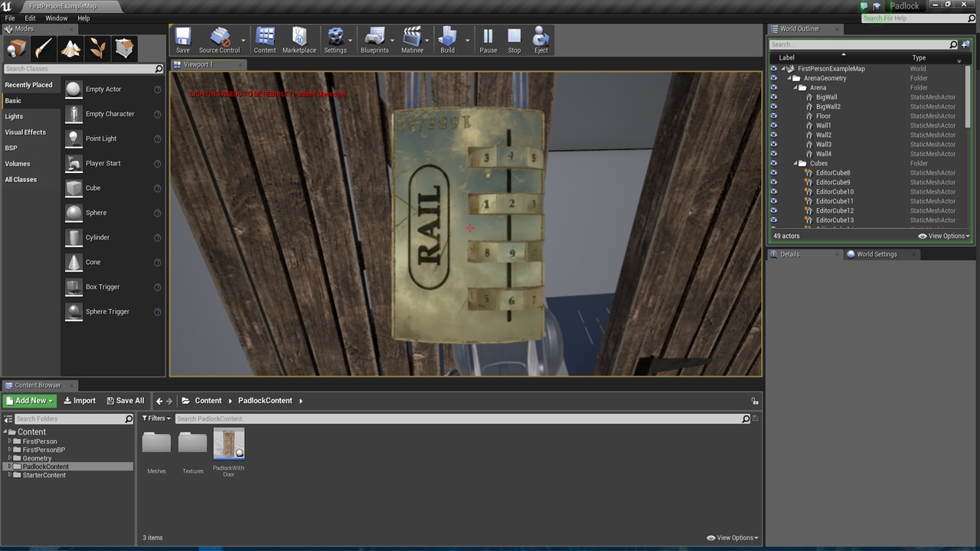This screenshot has width=980, height=551.
Task: Click the Import button
Action: pos(80,401)
